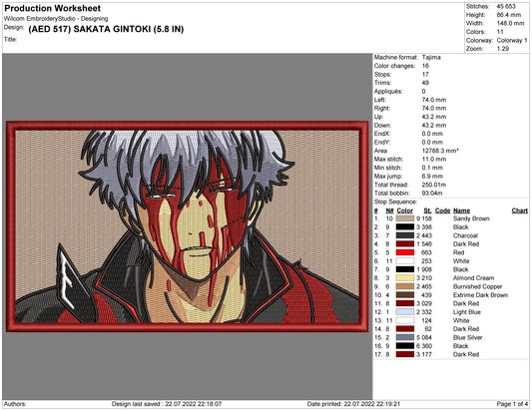Select the Burnished Copper name label
532x411 pixels.
pyautogui.click(x=477, y=286)
